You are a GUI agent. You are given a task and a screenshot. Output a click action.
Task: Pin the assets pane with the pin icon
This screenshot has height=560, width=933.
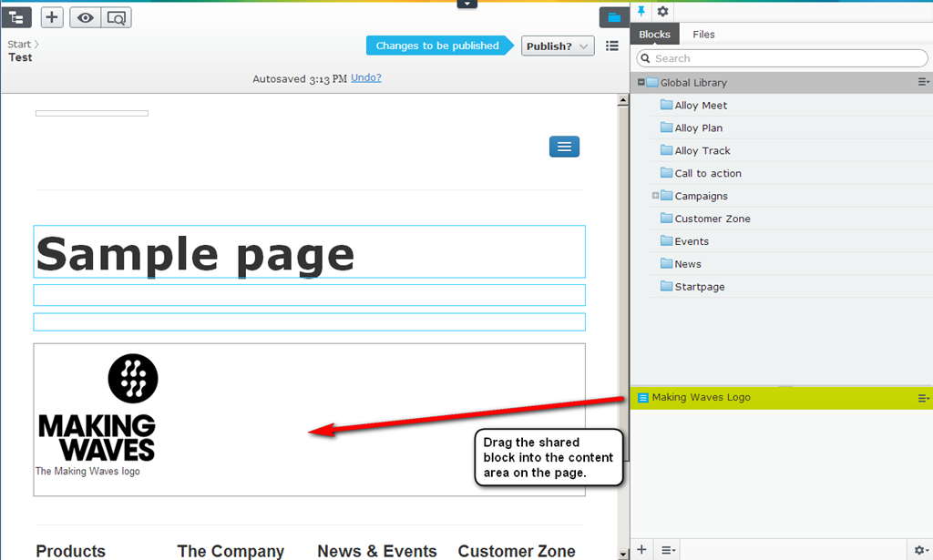click(641, 11)
